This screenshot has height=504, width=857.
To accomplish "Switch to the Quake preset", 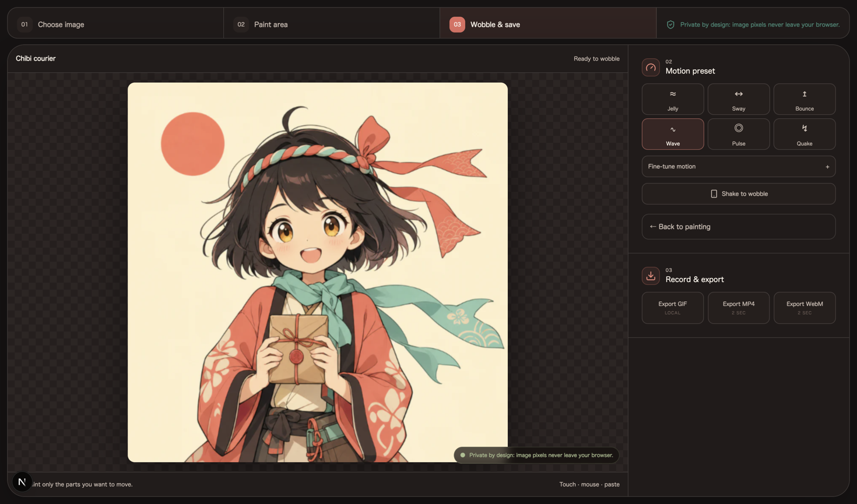I will (805, 134).
